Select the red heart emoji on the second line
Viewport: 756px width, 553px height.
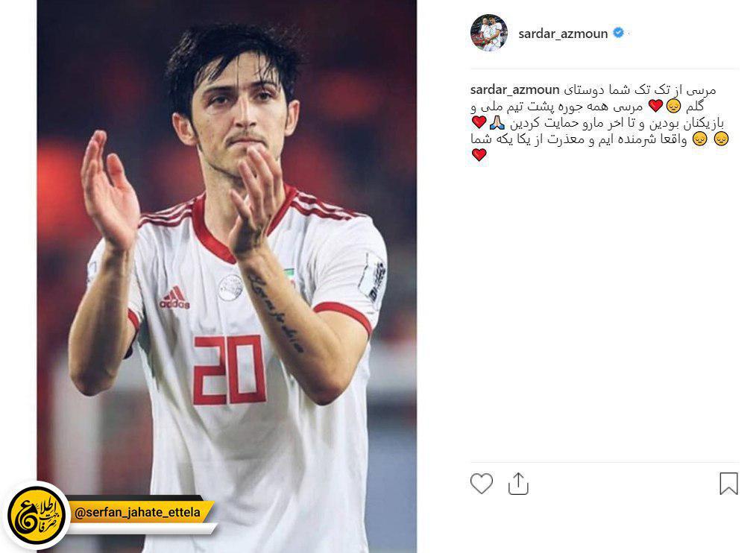[655, 106]
